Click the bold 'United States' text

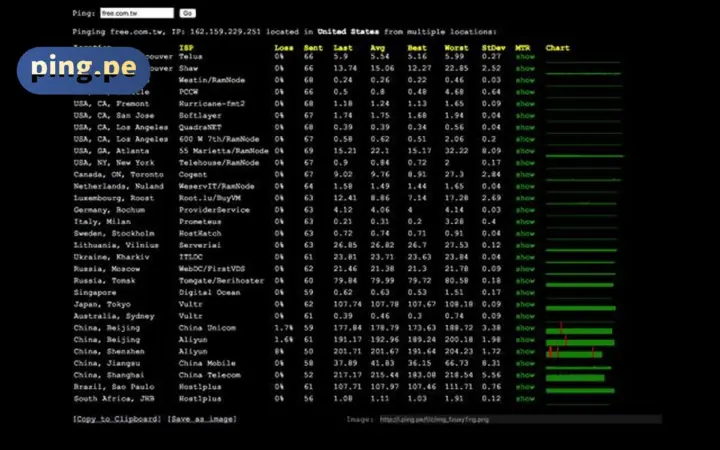(x=348, y=32)
